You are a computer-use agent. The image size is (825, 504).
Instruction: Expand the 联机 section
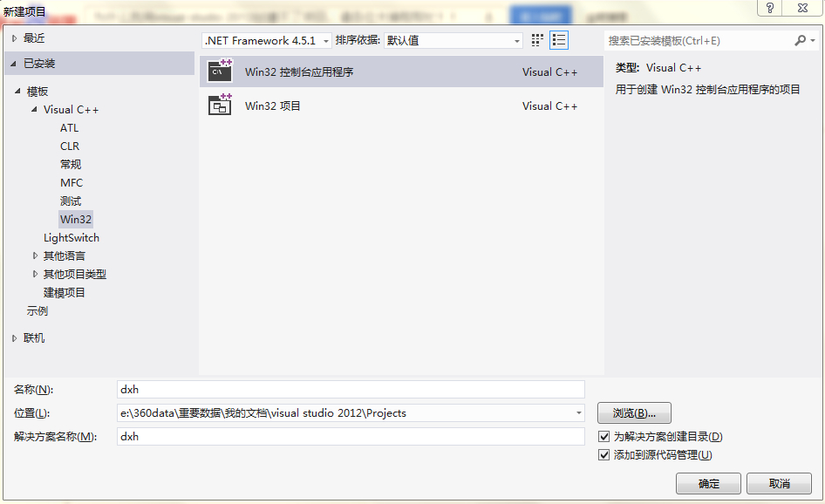[x=14, y=338]
